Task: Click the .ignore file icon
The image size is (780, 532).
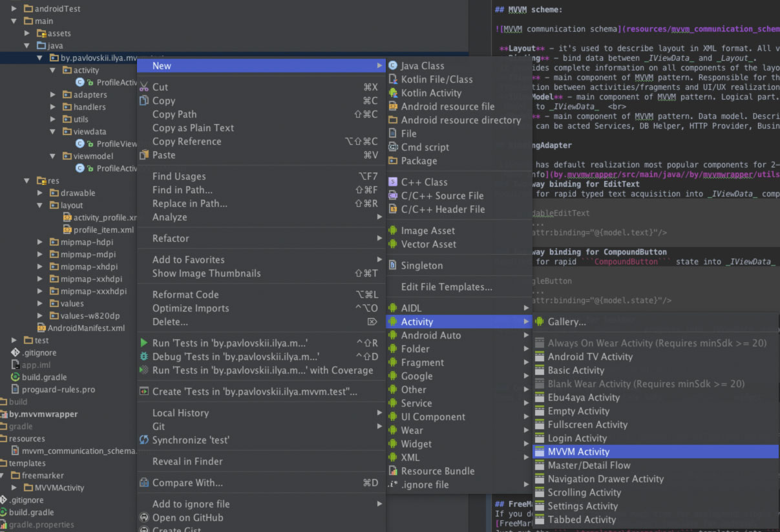Action: 392,484
